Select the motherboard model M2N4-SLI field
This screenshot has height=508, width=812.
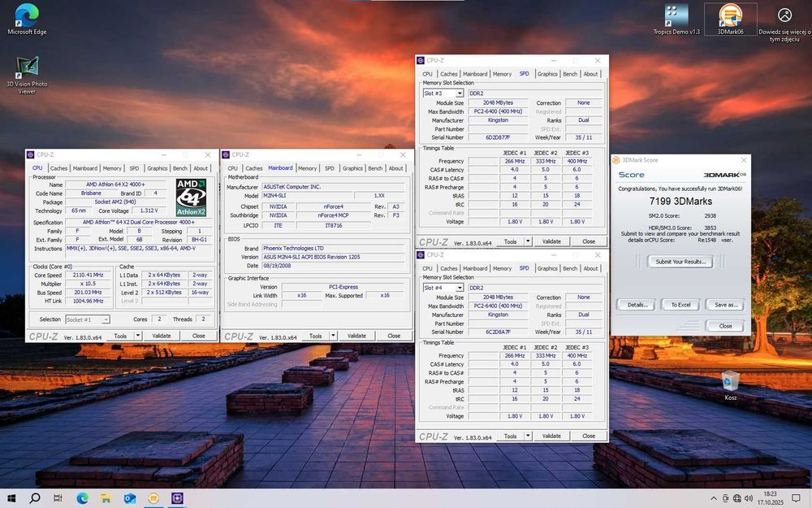[x=308, y=196]
